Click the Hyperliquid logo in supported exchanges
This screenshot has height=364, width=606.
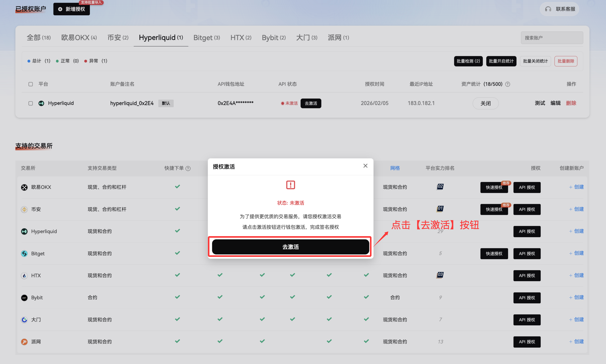24,231
